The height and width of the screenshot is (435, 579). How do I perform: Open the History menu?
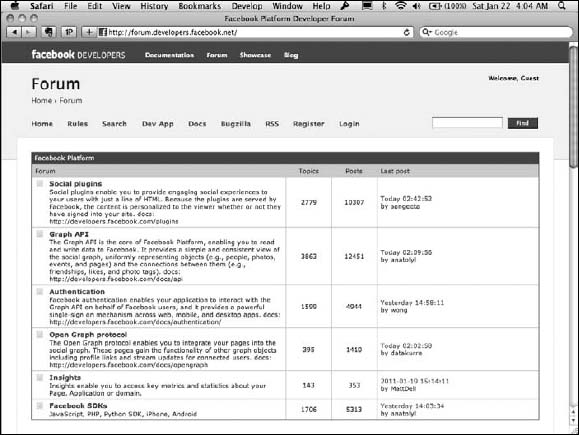[154, 6]
